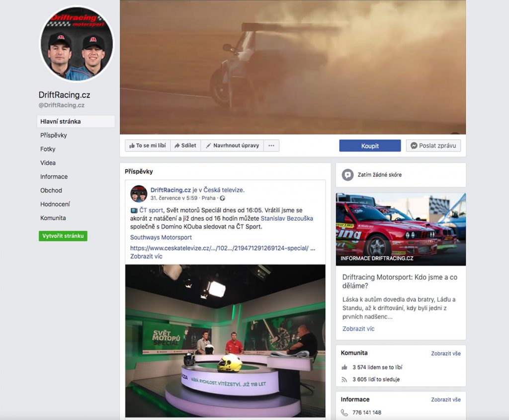Click the thumbs-up icon beside 3 574 likes

344,367
